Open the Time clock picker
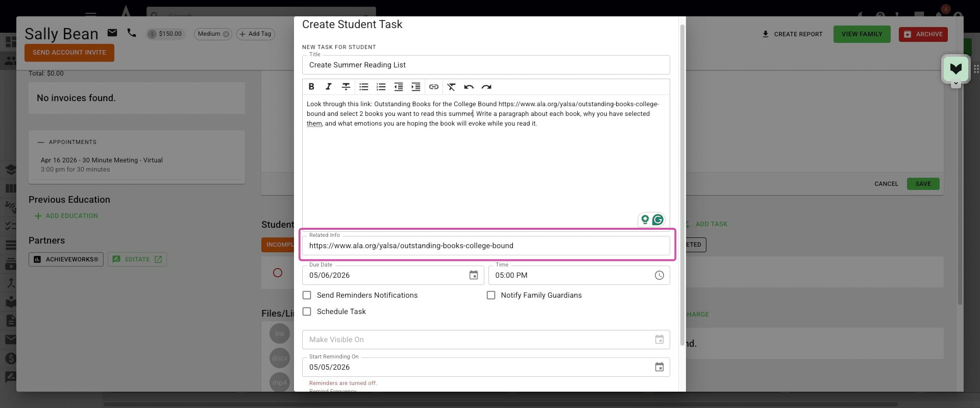Viewport: 980px width, 408px height. (x=659, y=275)
